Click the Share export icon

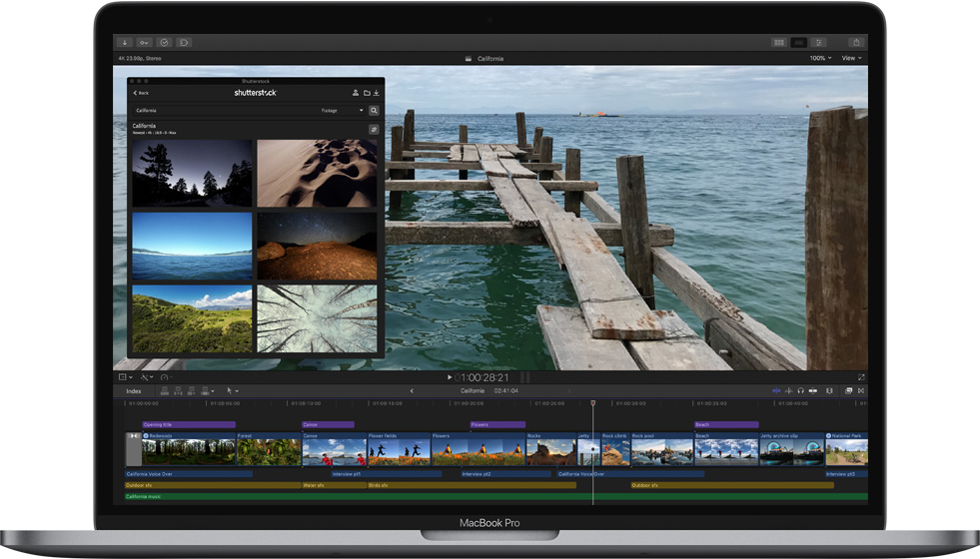tap(856, 43)
